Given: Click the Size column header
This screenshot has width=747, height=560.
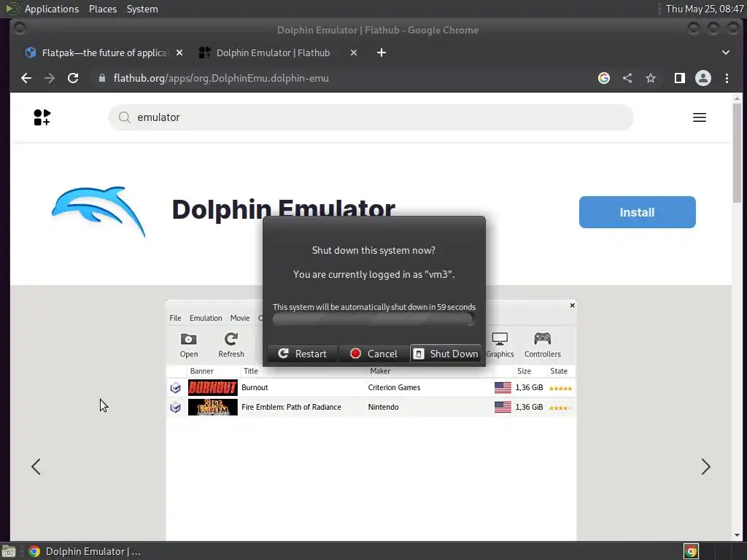Looking at the screenshot, I should click(x=524, y=371).
